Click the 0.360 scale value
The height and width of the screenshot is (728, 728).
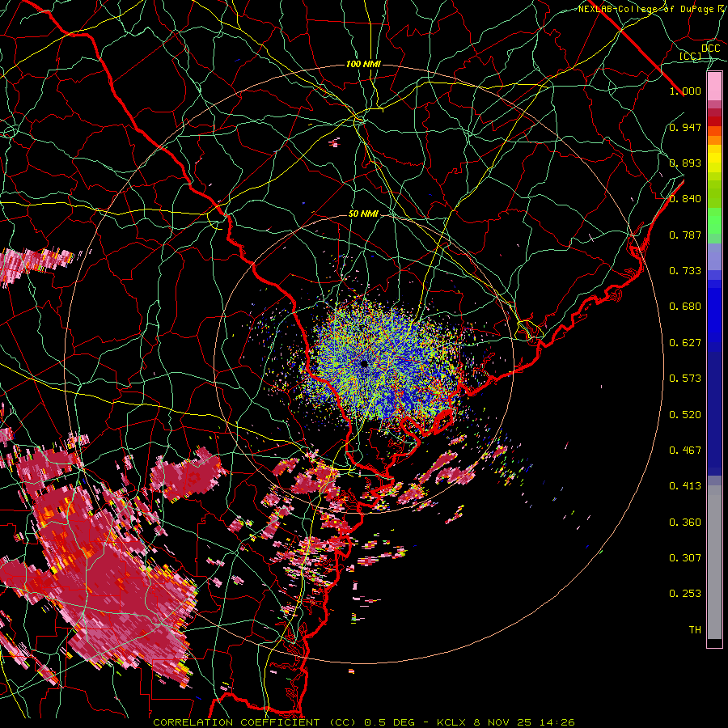(685, 523)
